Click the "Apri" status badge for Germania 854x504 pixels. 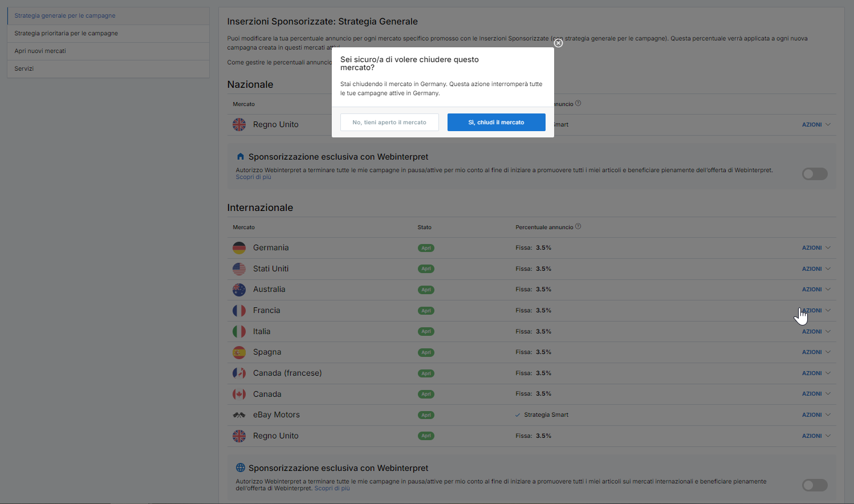(426, 248)
